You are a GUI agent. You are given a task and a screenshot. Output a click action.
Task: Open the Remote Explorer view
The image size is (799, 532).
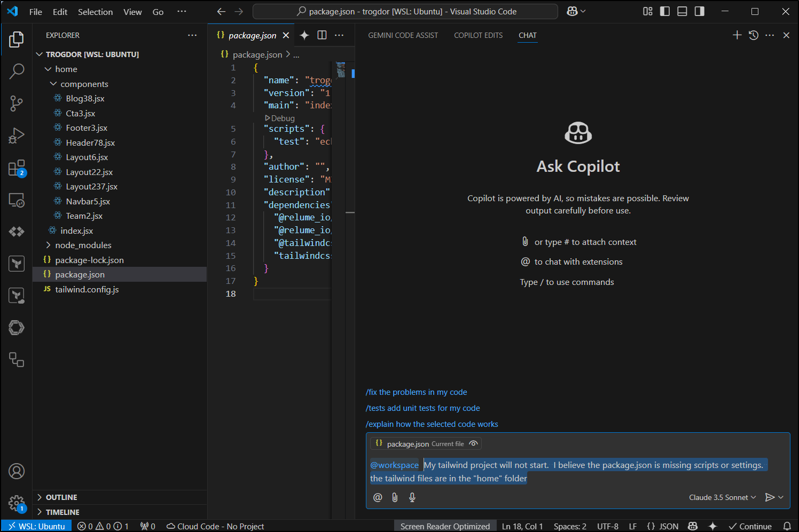point(17,200)
